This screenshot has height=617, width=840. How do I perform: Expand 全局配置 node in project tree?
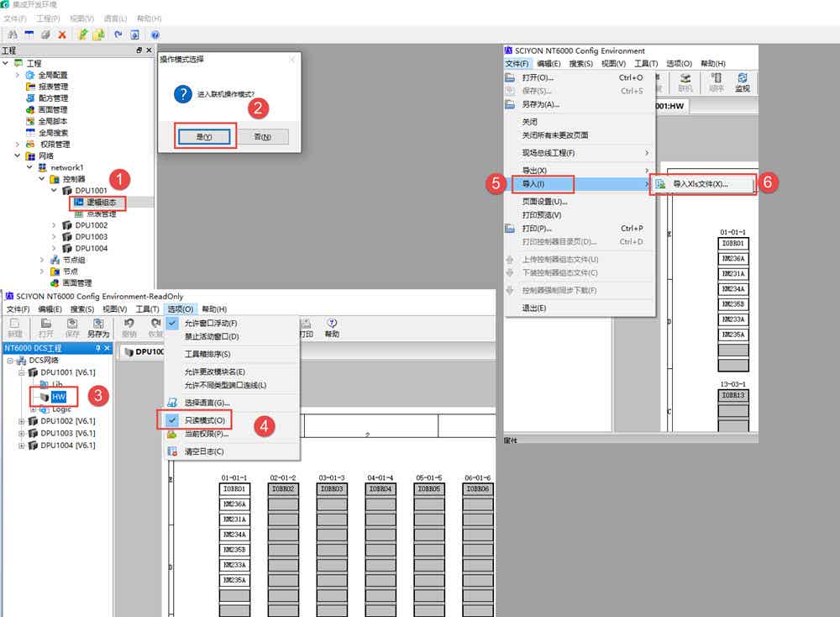18,75
